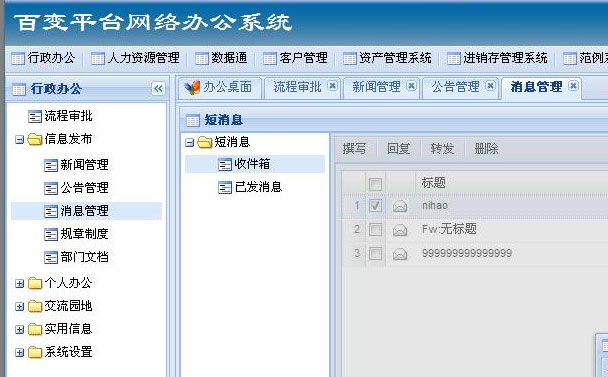This screenshot has width=608, height=377.
Task: Click the 删除 delete button
Action: (486, 149)
